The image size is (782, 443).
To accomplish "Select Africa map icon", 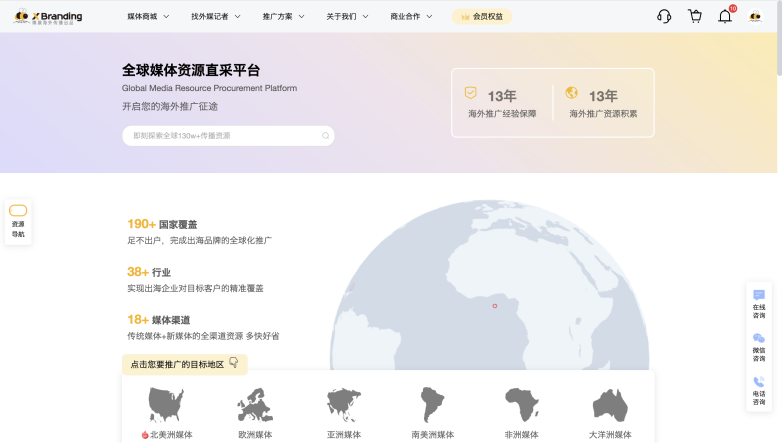I will 522,405.
